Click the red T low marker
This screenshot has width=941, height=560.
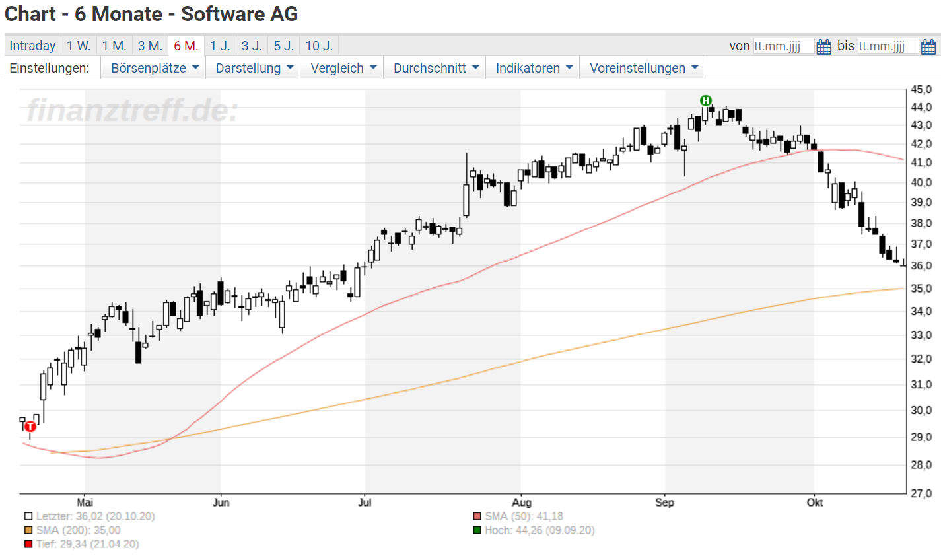[x=30, y=427]
